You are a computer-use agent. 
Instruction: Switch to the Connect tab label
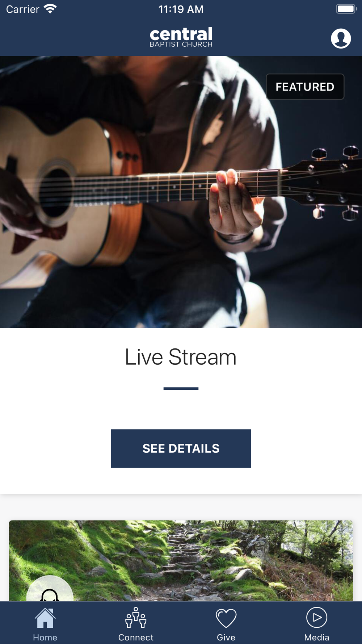pyautogui.click(x=136, y=637)
